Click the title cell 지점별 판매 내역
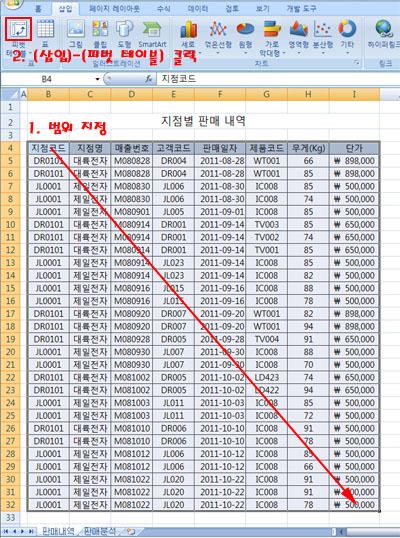Screen dimensions: 400x538 [x=203, y=121]
